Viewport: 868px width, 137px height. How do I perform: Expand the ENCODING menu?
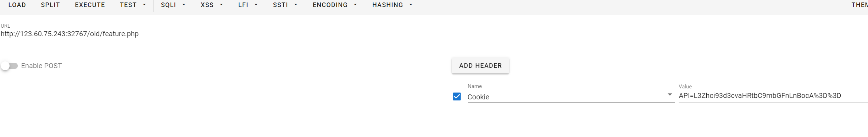(335, 5)
